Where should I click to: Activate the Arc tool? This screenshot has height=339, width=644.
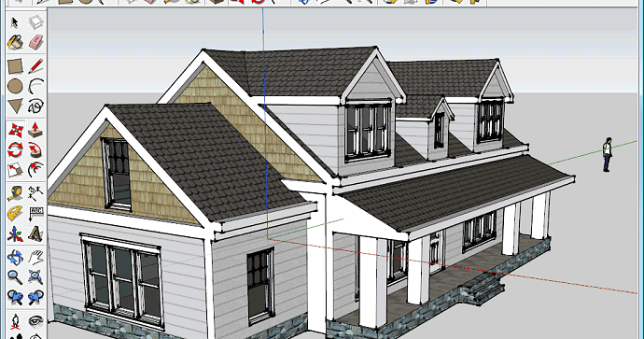click(35, 86)
